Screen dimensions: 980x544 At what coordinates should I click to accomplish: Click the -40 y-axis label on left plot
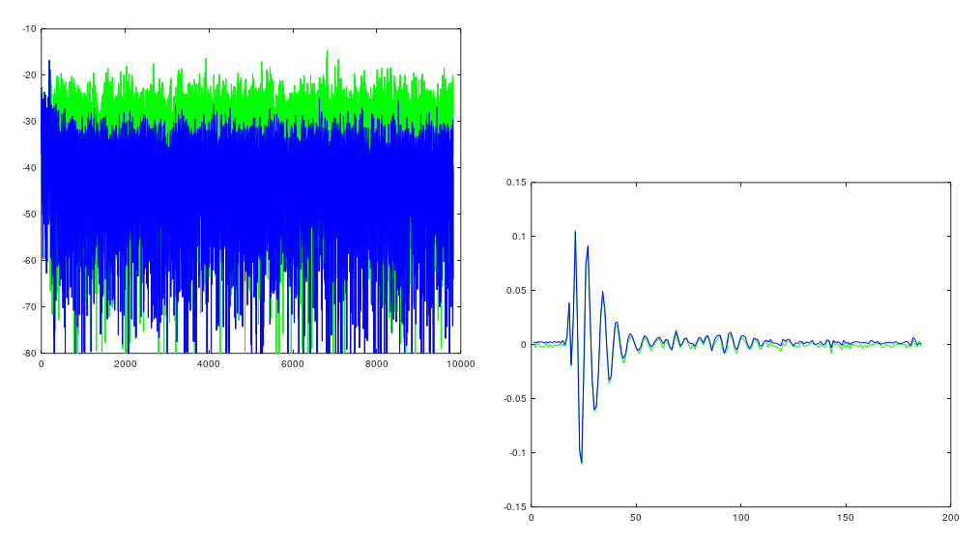(x=29, y=168)
